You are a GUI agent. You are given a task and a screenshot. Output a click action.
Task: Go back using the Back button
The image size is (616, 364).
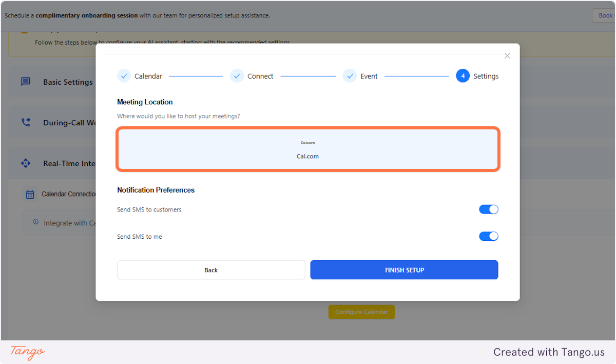pos(210,270)
